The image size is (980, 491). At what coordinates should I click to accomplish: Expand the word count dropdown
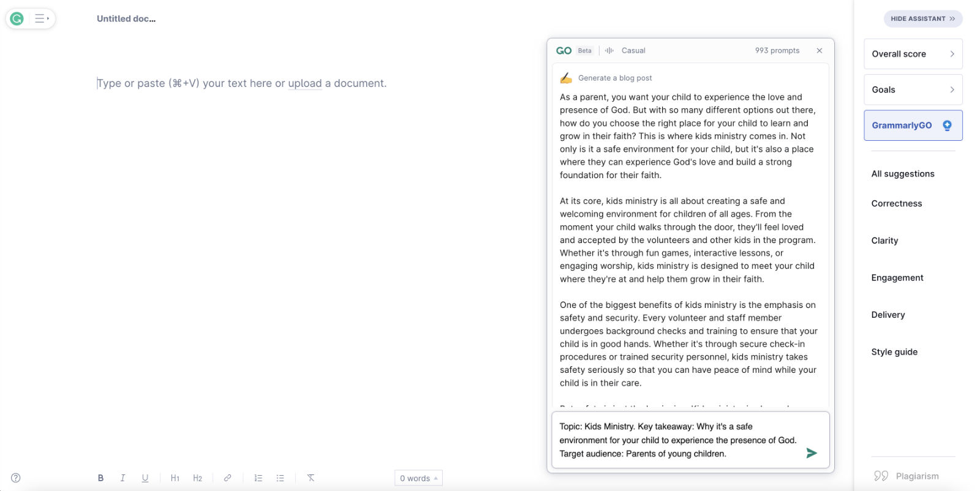(418, 478)
